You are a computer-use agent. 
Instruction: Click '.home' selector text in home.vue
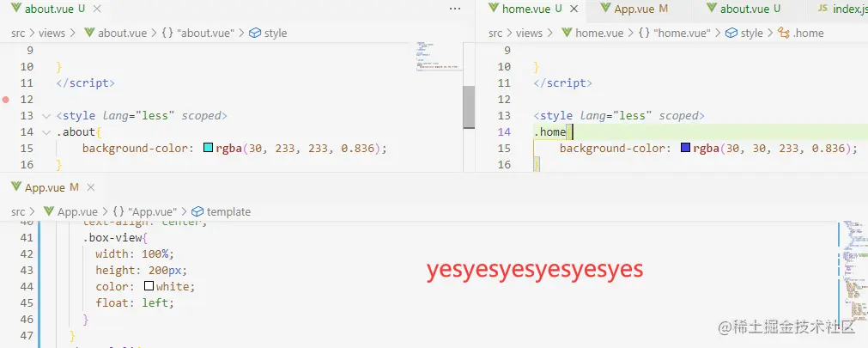pos(549,131)
